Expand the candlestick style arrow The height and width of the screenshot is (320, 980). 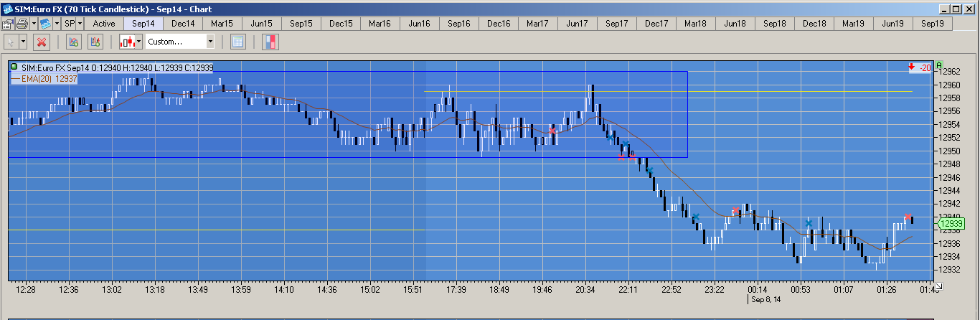tap(139, 42)
